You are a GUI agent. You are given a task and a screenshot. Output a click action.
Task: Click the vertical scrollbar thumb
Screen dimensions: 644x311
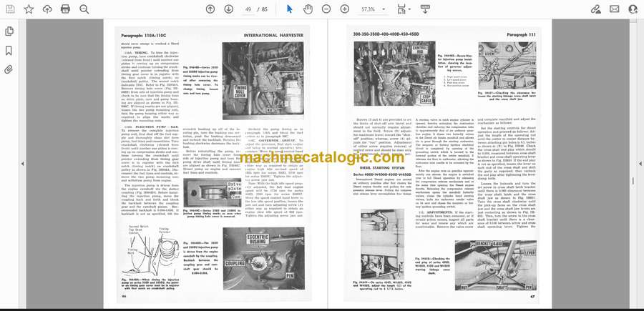[x=633, y=181]
